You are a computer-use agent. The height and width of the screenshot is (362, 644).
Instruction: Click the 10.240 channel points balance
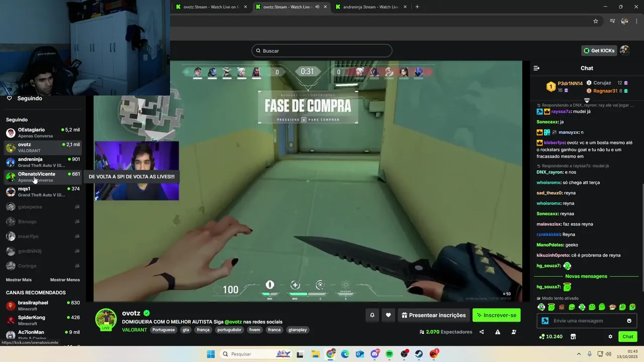551,336
